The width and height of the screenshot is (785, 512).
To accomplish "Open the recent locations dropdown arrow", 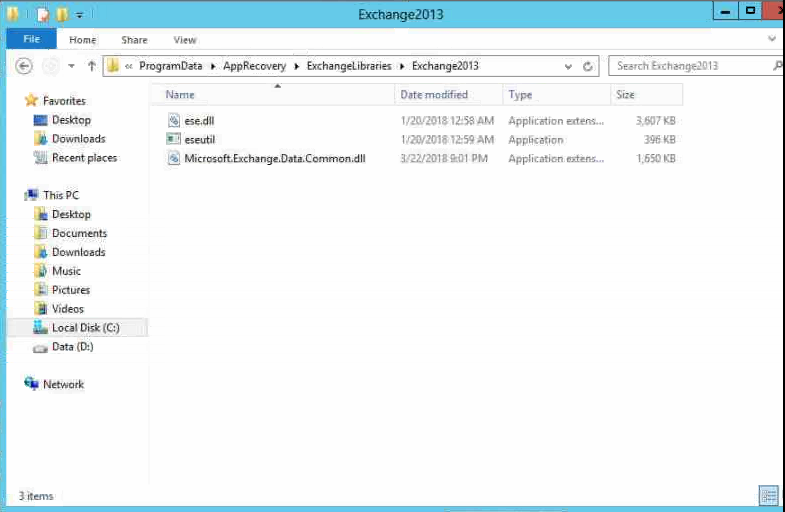I will 71,66.
